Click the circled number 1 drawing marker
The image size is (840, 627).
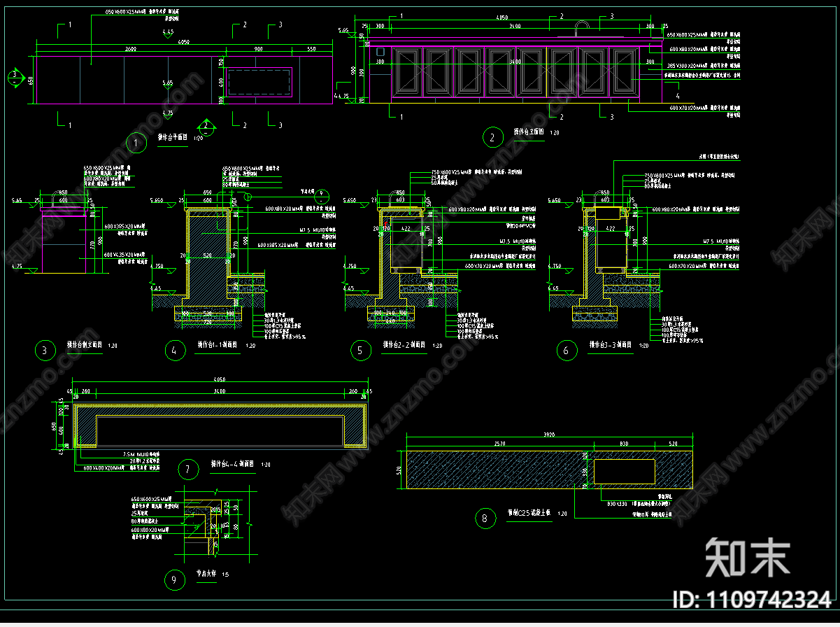pyautogui.click(x=136, y=143)
